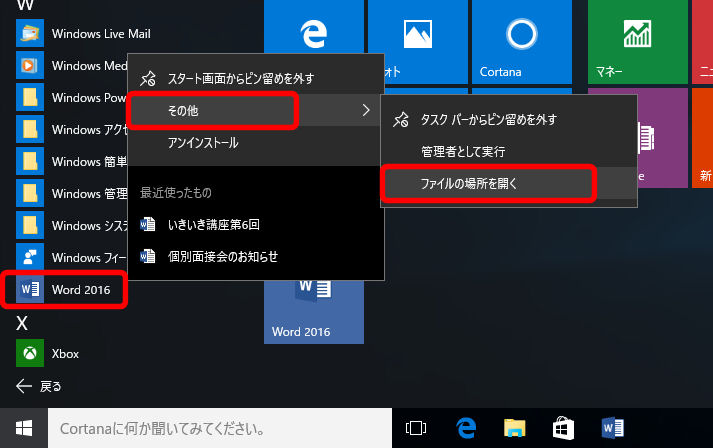Click the Windows PowerShell folder icon
The image size is (713, 448).
30,97
